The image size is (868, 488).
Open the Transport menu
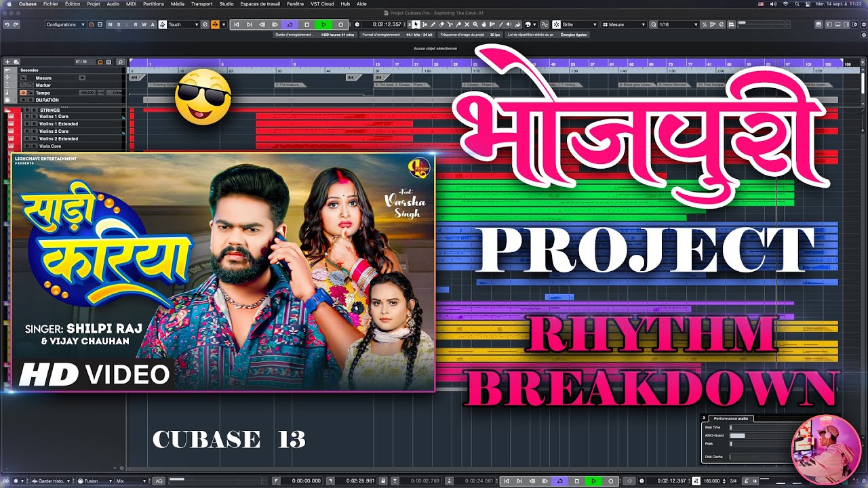(201, 3)
